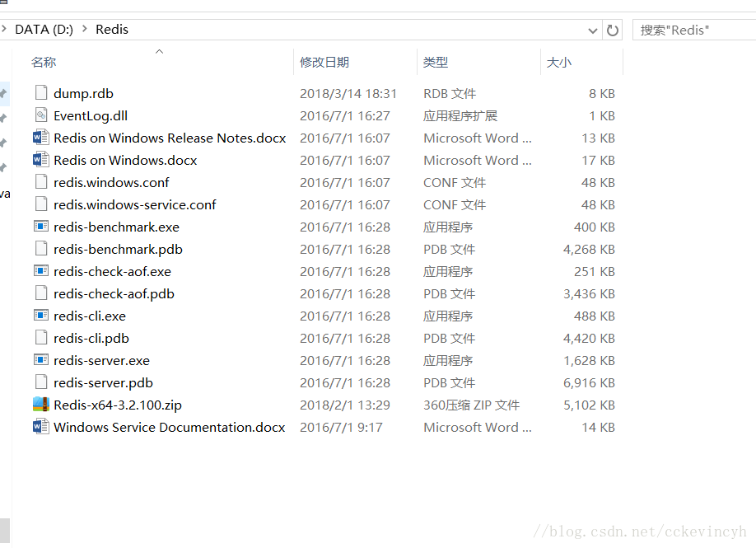The image size is (756, 548).
Task: Click the 360压缩 ZIP 文件 type cell
Action: pyautogui.click(x=471, y=405)
